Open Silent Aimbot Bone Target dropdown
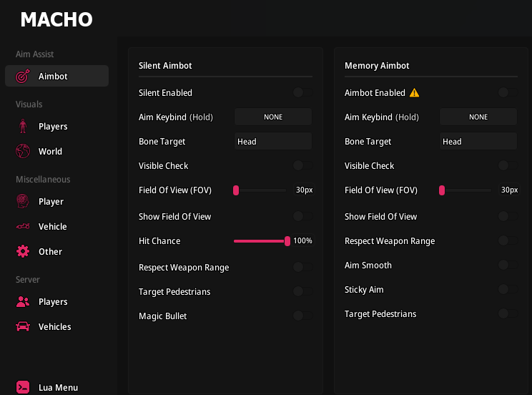 [273, 142]
